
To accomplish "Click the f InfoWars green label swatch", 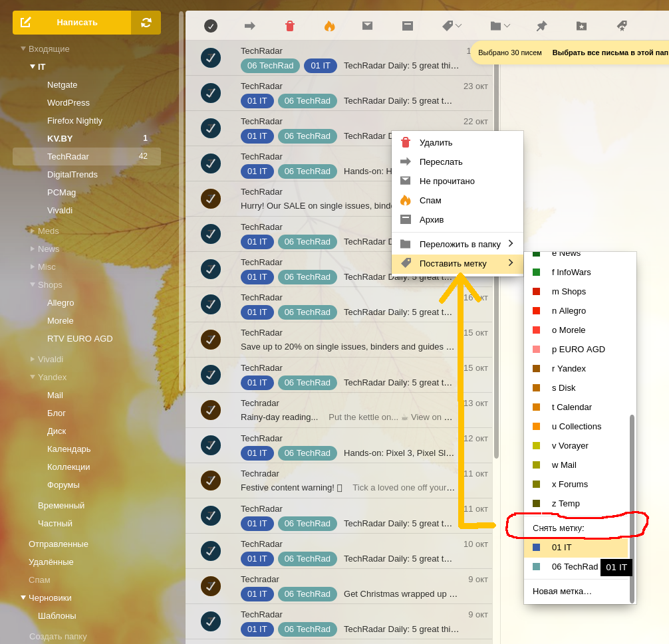I will pyautogui.click(x=536, y=272).
